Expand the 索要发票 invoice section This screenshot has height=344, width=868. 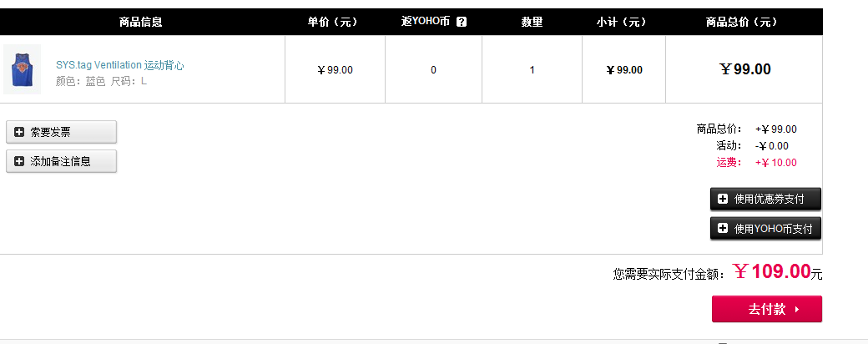pos(62,132)
